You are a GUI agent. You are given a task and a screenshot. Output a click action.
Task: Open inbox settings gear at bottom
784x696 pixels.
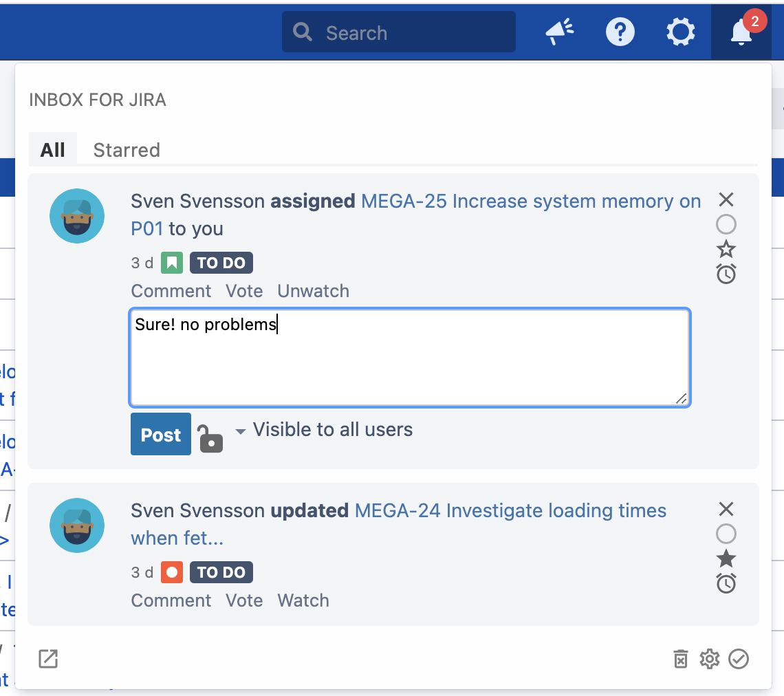pyautogui.click(x=709, y=659)
